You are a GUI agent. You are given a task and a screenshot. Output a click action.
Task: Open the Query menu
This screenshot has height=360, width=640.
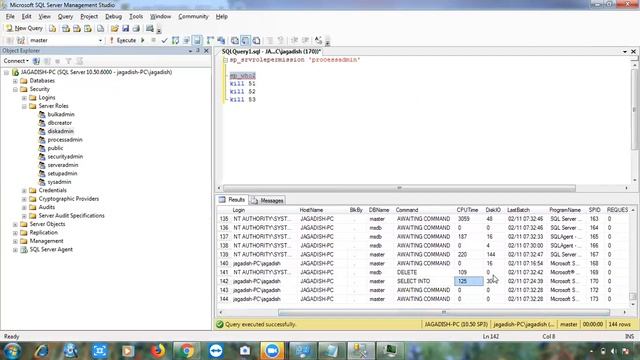pos(65,17)
